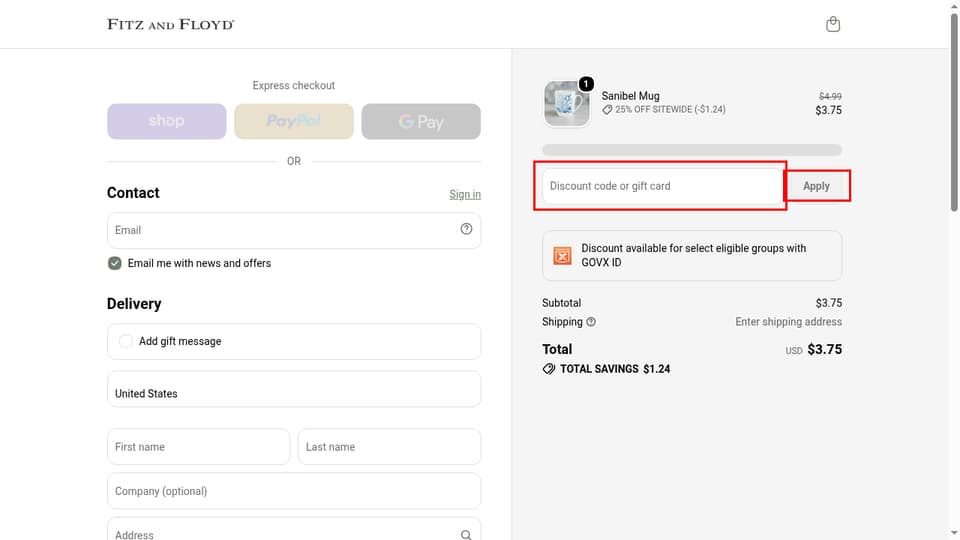Pay with PayPal express checkout
Viewport: 960px width, 540px height.
[294, 121]
